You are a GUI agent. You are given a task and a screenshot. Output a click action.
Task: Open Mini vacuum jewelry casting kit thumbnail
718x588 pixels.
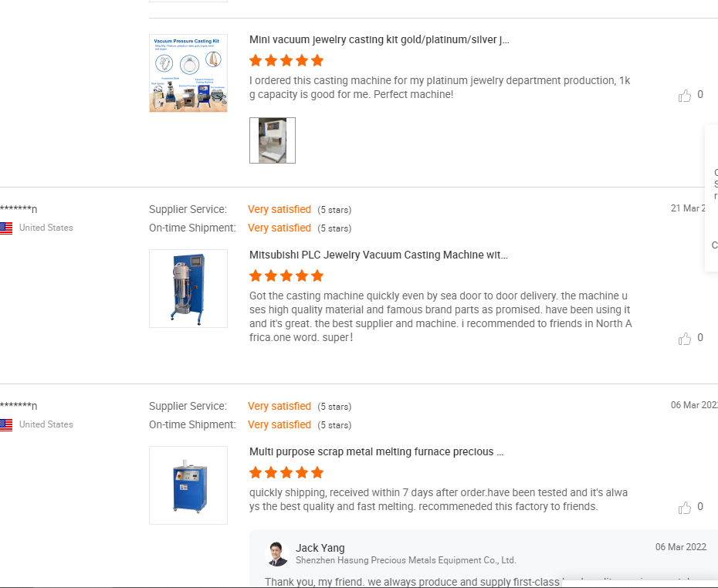[188, 73]
